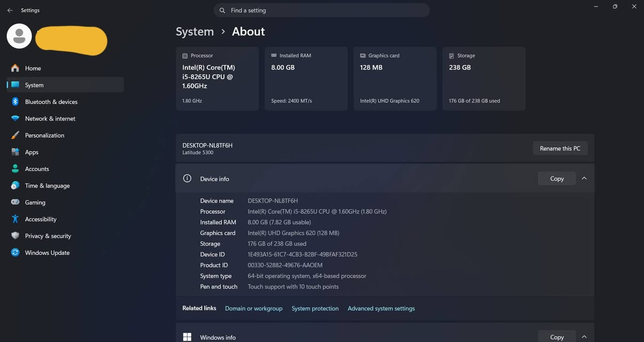644x342 pixels.
Task: Select Time & language in sidebar
Action: coord(65,185)
